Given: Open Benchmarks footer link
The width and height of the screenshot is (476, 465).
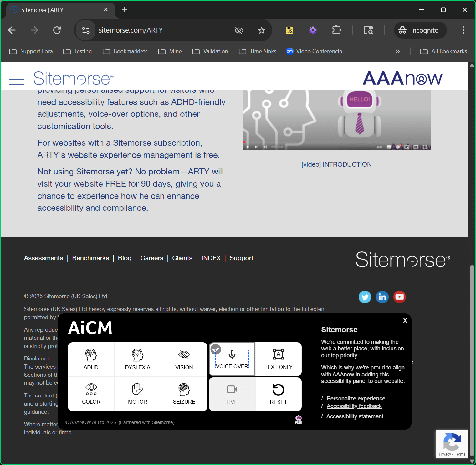Looking at the screenshot, I should point(90,258).
